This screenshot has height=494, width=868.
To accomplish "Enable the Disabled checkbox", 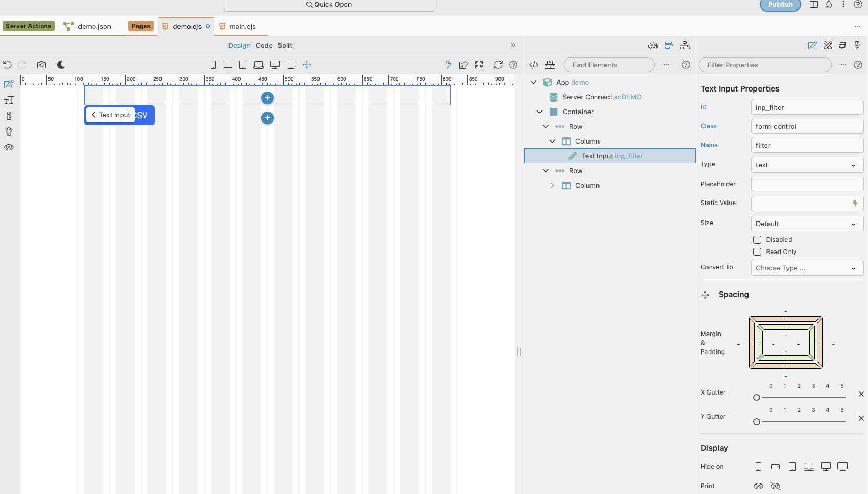I will 757,240.
